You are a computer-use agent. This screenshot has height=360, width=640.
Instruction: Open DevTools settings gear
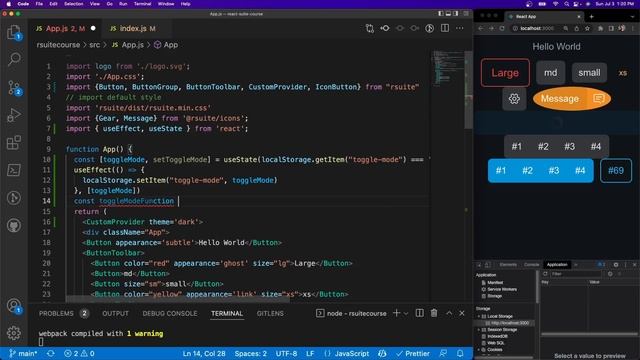(x=616, y=264)
